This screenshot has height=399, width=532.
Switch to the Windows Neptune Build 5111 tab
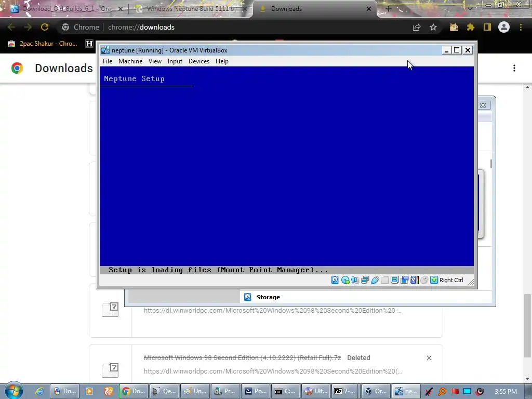191,9
